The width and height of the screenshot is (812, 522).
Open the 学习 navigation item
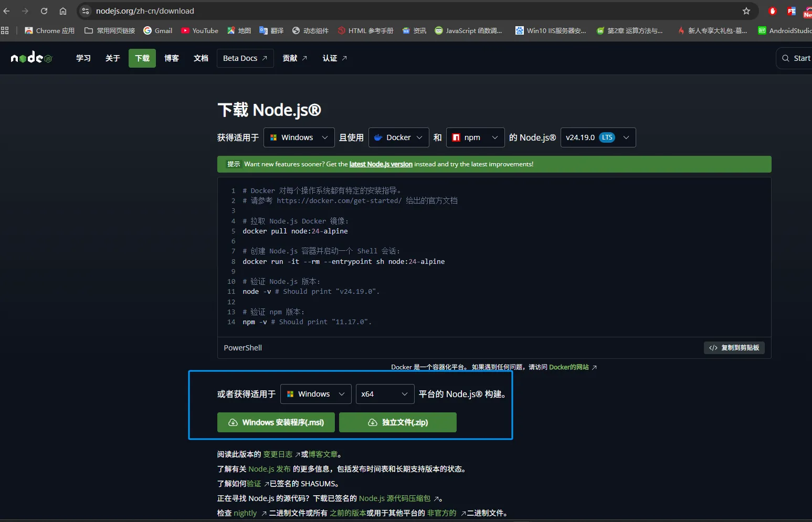coord(83,58)
